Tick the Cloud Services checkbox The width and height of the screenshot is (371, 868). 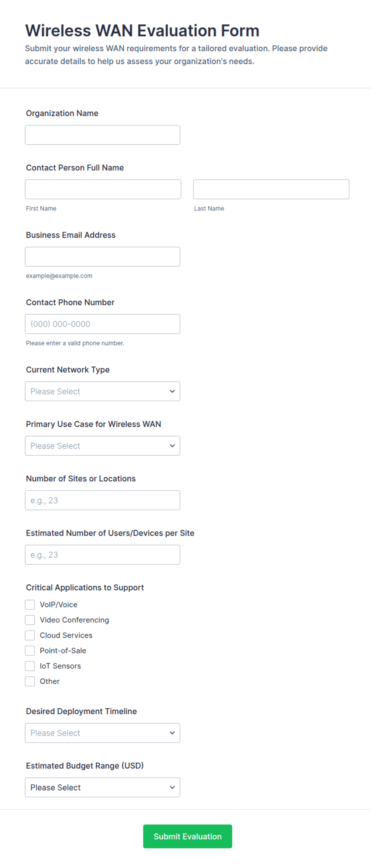[x=30, y=635]
